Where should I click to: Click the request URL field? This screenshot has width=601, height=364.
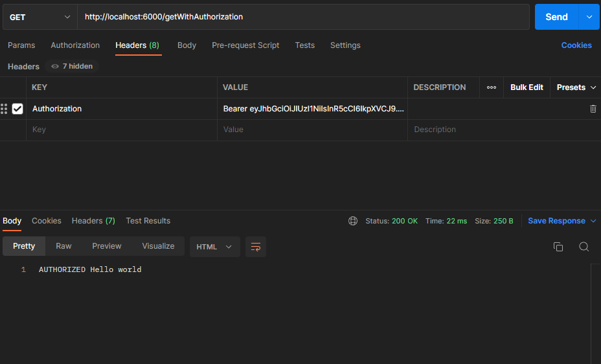point(304,17)
